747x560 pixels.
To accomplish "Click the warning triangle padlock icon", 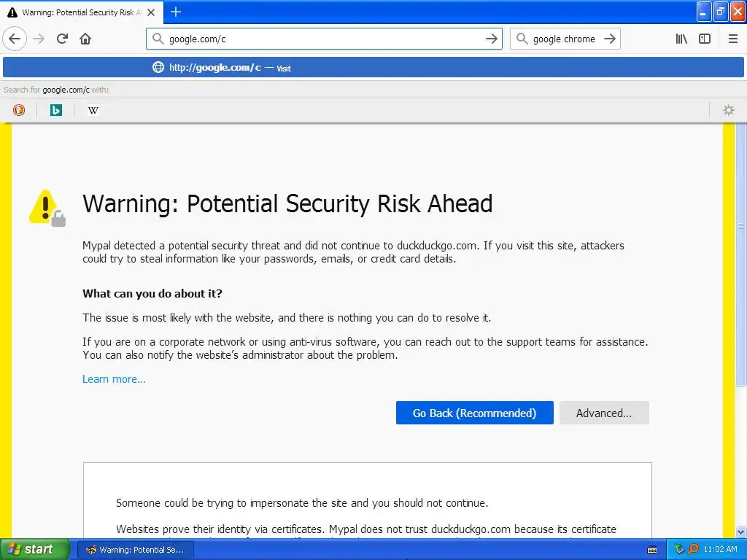I will click(x=47, y=208).
